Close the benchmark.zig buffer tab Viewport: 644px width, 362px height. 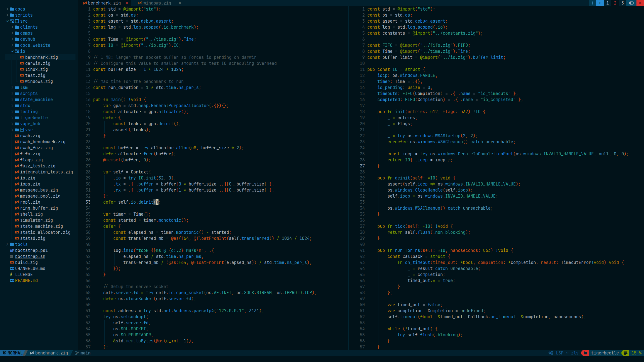pyautogui.click(x=127, y=3)
